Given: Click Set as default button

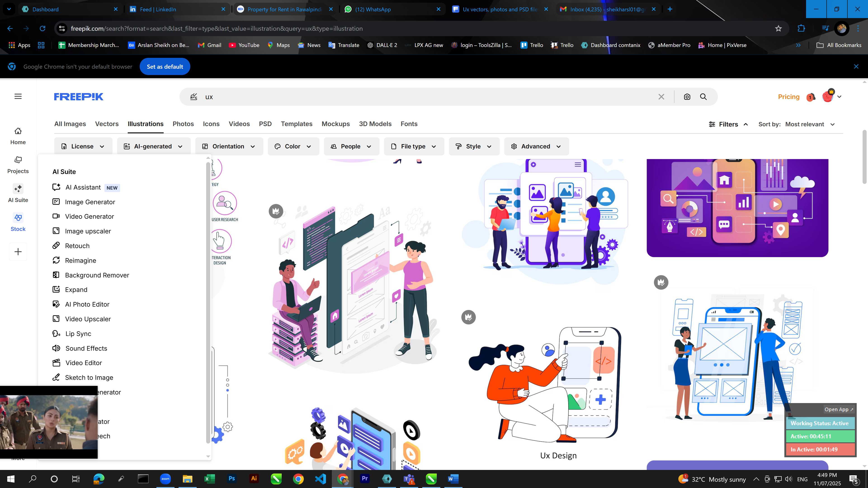Looking at the screenshot, I should click(x=165, y=67).
